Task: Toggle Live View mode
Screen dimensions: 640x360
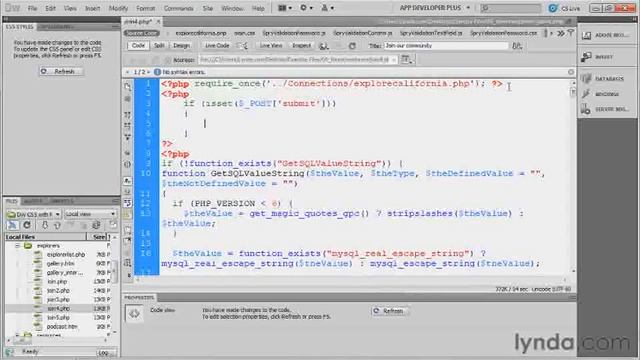Action: click(271, 46)
